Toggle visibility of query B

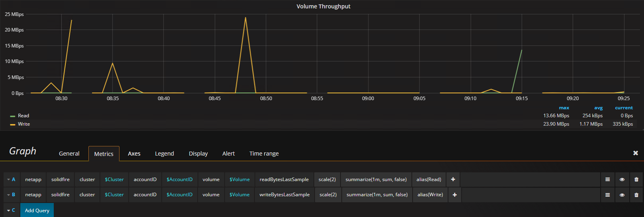(x=622, y=195)
